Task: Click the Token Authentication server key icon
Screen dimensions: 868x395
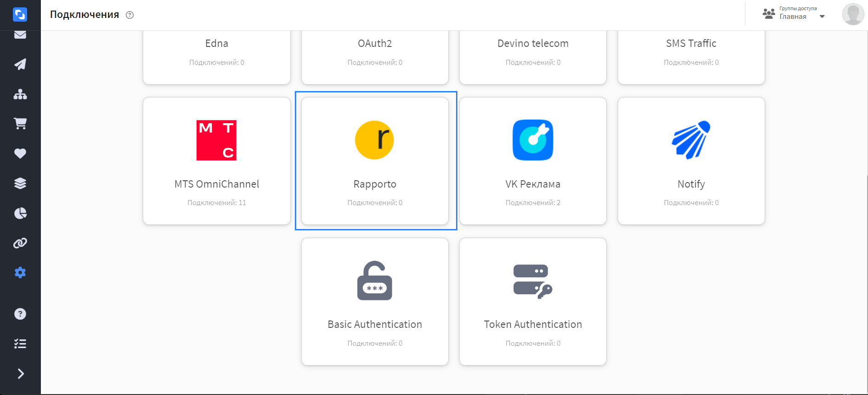Action: [533, 281]
